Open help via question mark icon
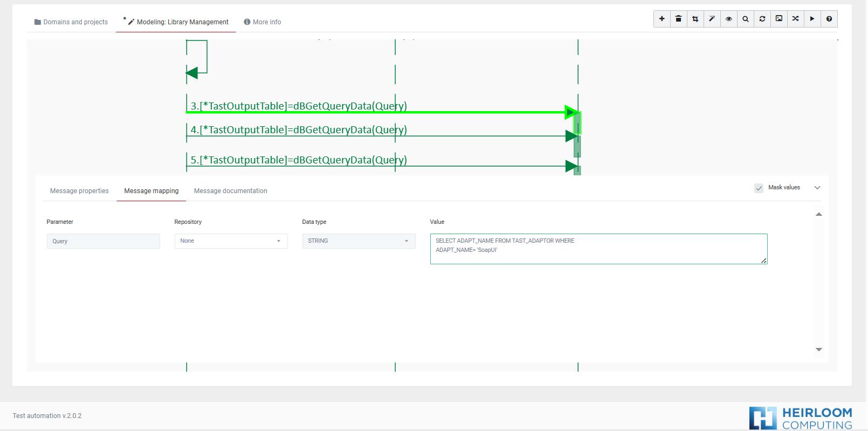The height and width of the screenshot is (431, 868). click(829, 19)
